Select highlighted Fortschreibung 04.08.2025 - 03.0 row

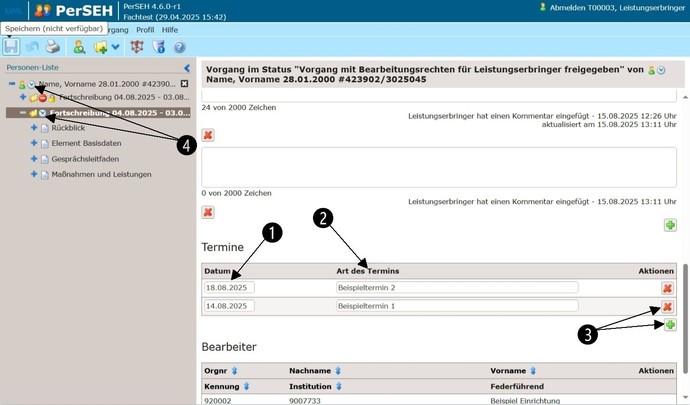point(120,113)
